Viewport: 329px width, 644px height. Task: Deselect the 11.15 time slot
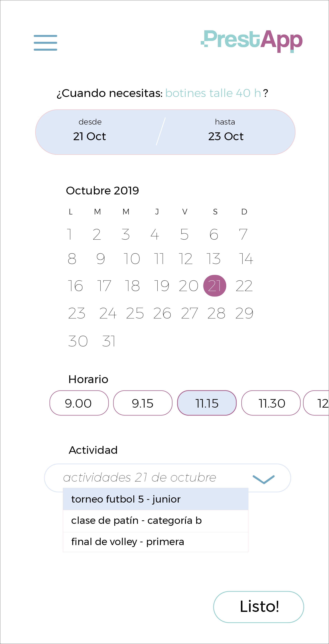click(207, 403)
